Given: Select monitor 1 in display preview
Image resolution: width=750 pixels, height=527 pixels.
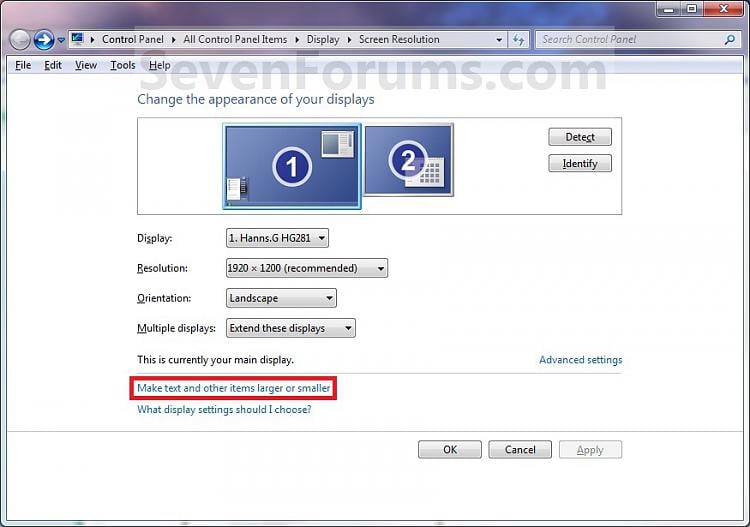Looking at the screenshot, I should [292, 166].
